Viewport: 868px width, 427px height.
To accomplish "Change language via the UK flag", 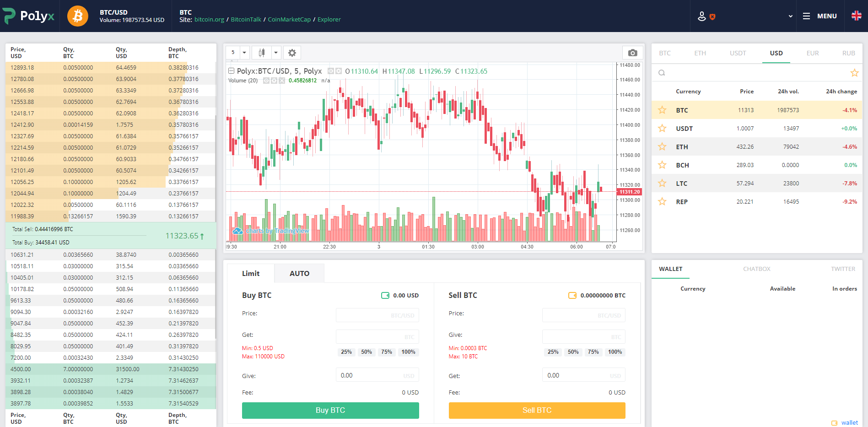I will [857, 16].
